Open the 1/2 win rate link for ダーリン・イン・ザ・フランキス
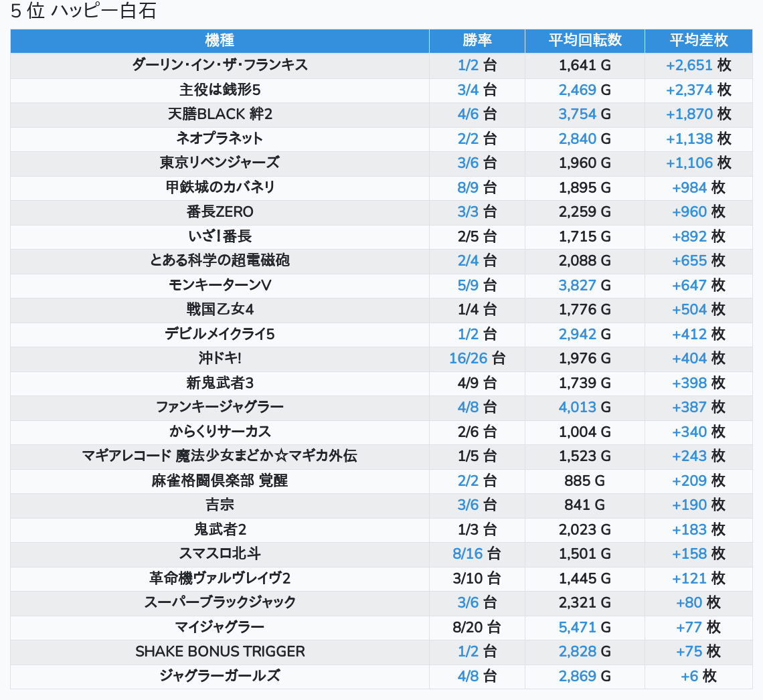The image size is (763, 700). (468, 66)
